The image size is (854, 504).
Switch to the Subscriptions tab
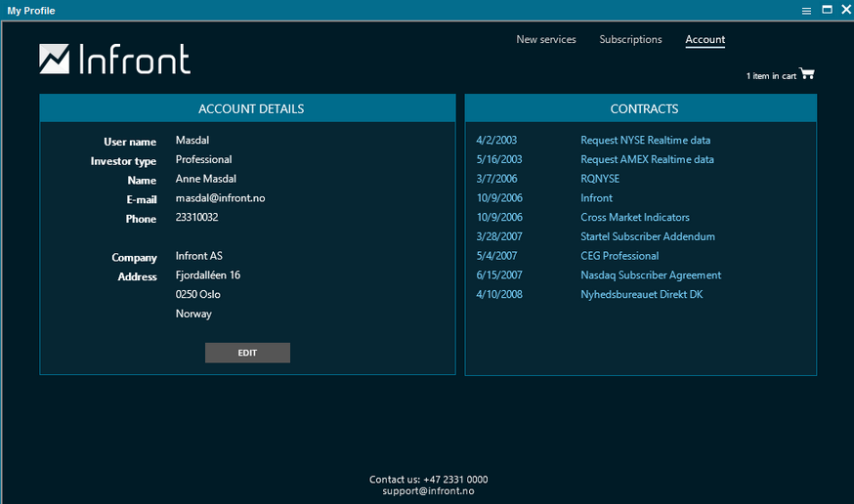click(630, 39)
